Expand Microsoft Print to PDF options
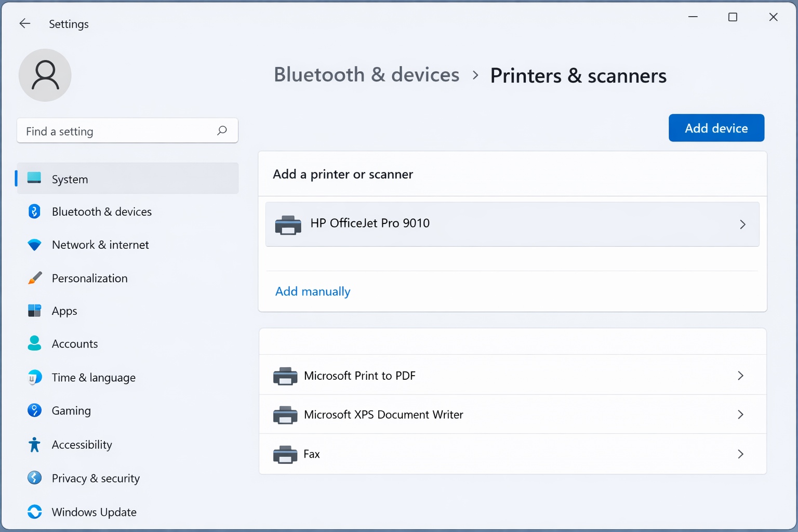Viewport: 798px width, 532px height. pos(740,375)
